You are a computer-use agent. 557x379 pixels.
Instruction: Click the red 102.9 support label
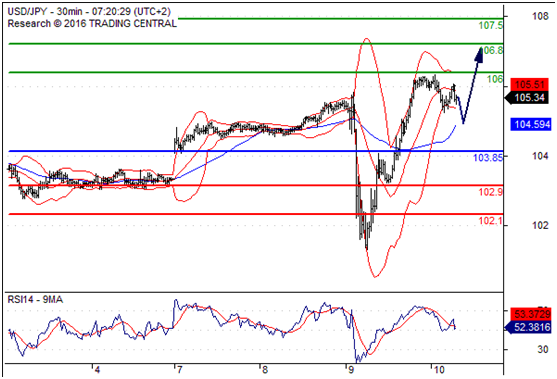pyautogui.click(x=491, y=192)
